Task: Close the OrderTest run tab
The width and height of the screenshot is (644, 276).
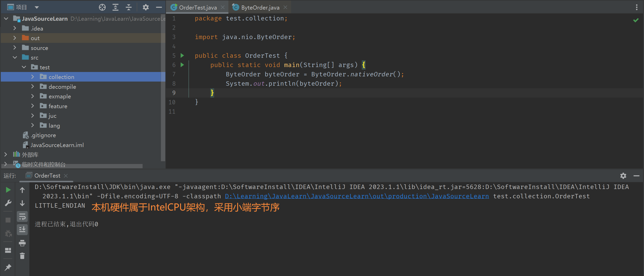Action: (66, 176)
